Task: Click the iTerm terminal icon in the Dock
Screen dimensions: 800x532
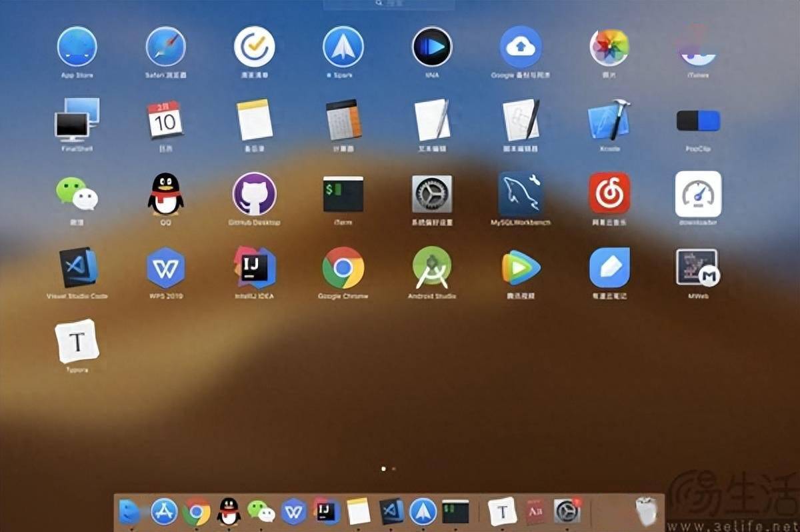Action: click(x=455, y=512)
